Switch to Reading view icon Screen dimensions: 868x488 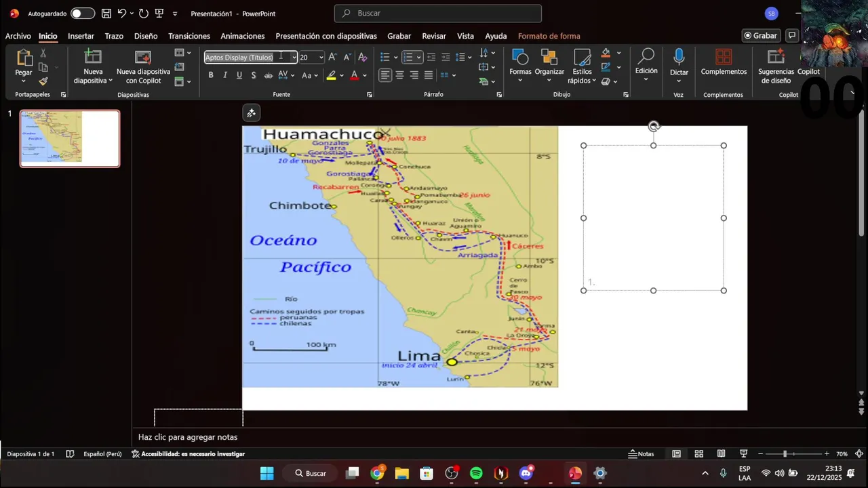[722, 453]
